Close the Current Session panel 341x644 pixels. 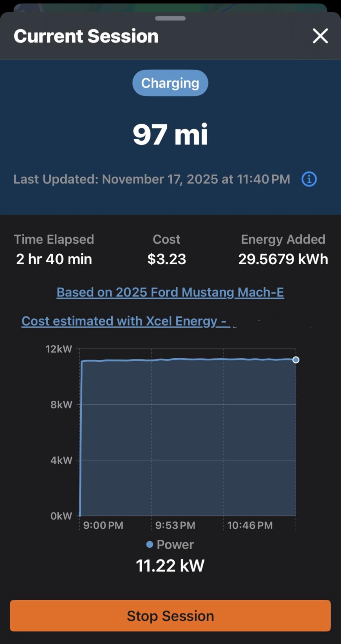(320, 36)
